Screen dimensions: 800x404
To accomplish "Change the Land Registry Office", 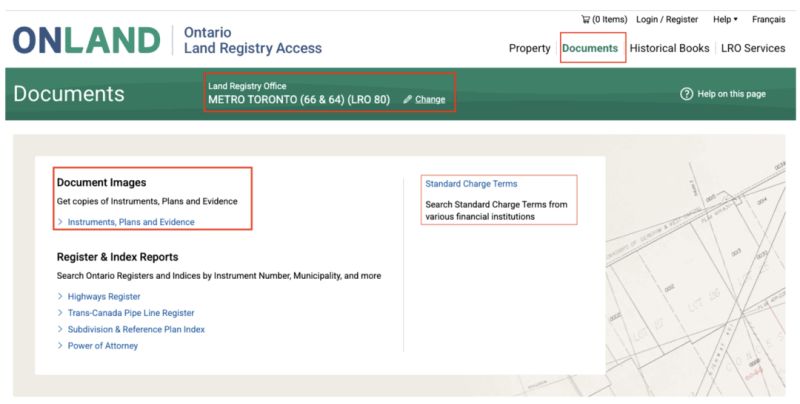I will (x=430, y=100).
